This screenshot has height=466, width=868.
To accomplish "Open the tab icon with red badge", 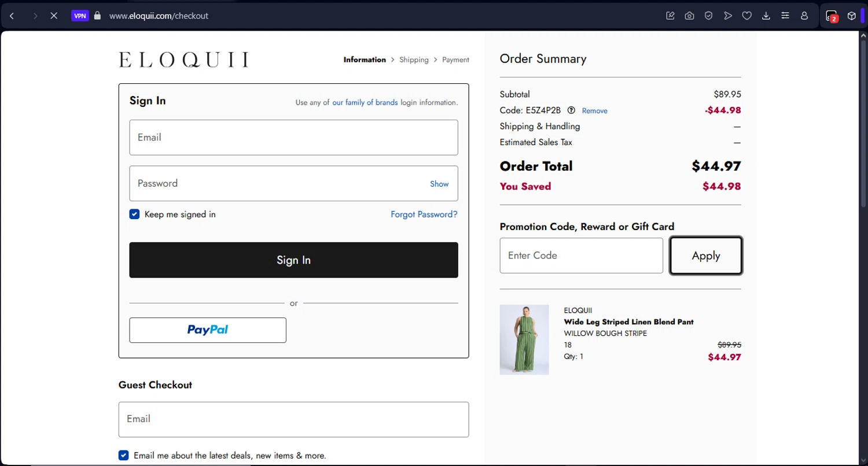I will 832,16.
